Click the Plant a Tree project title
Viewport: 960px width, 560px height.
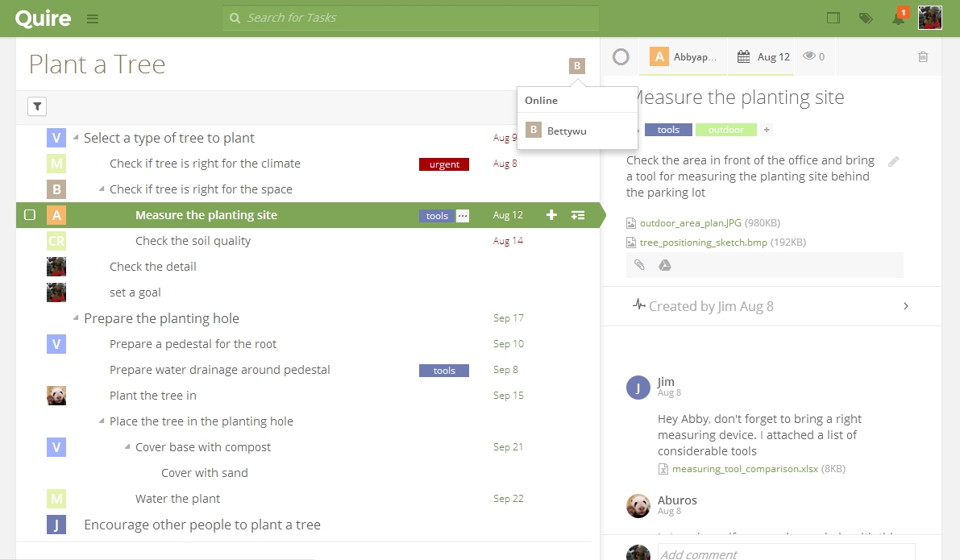[97, 64]
